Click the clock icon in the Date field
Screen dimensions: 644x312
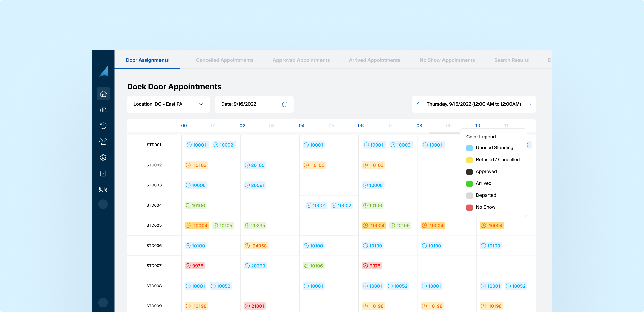click(x=284, y=104)
